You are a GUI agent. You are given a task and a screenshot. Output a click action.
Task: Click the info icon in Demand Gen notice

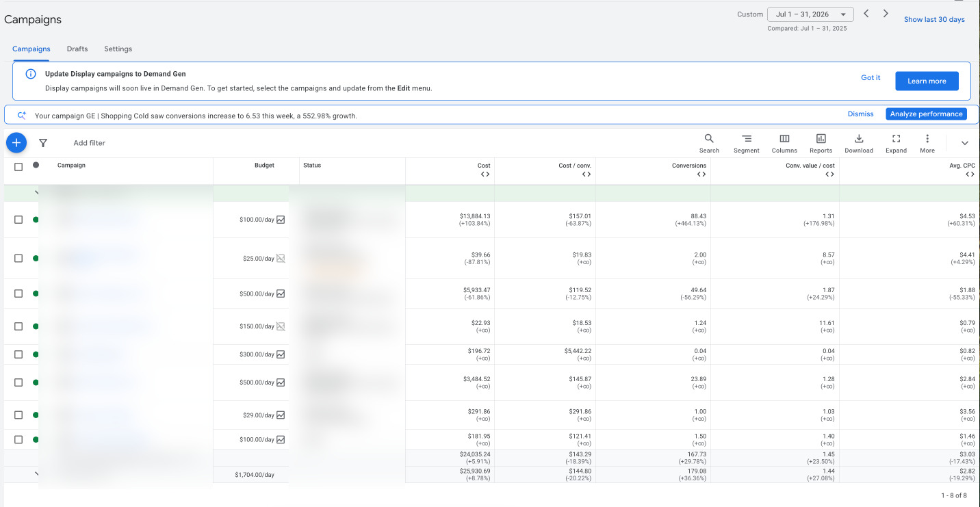[x=31, y=74]
